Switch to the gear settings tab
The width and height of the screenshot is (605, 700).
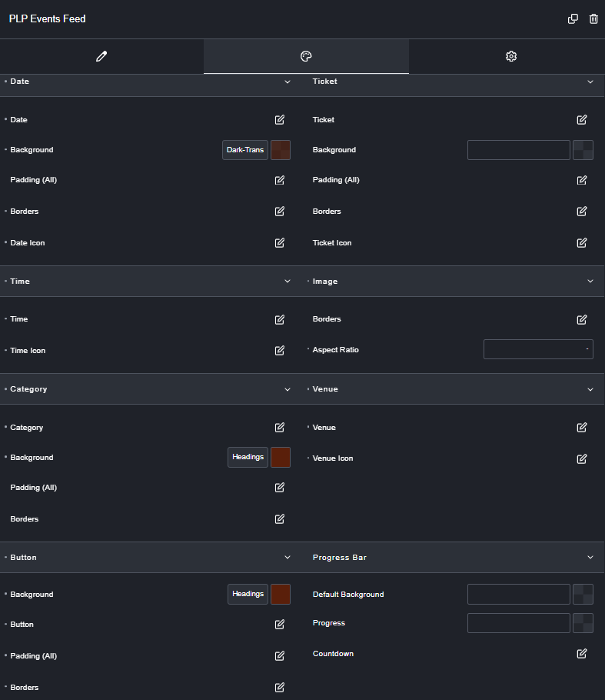click(511, 56)
